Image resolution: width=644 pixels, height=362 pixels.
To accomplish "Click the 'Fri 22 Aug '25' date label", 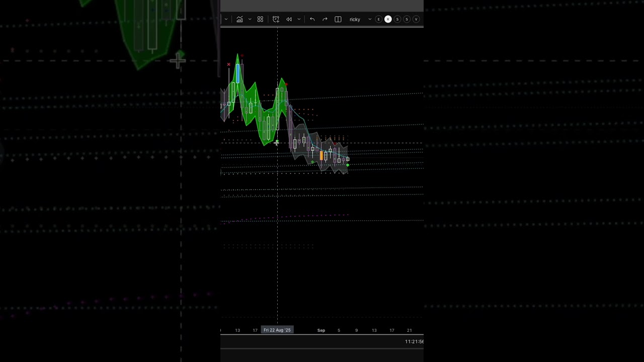I will click(277, 330).
